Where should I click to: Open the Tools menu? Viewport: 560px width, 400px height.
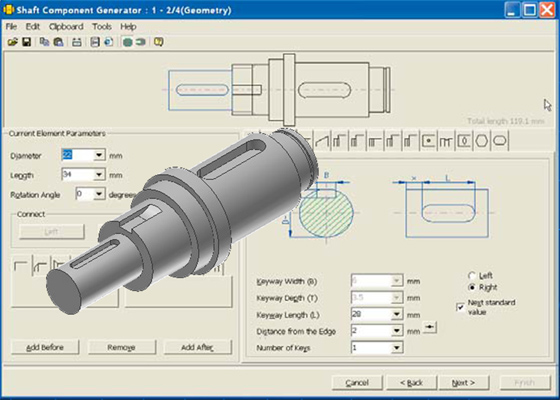click(x=102, y=27)
